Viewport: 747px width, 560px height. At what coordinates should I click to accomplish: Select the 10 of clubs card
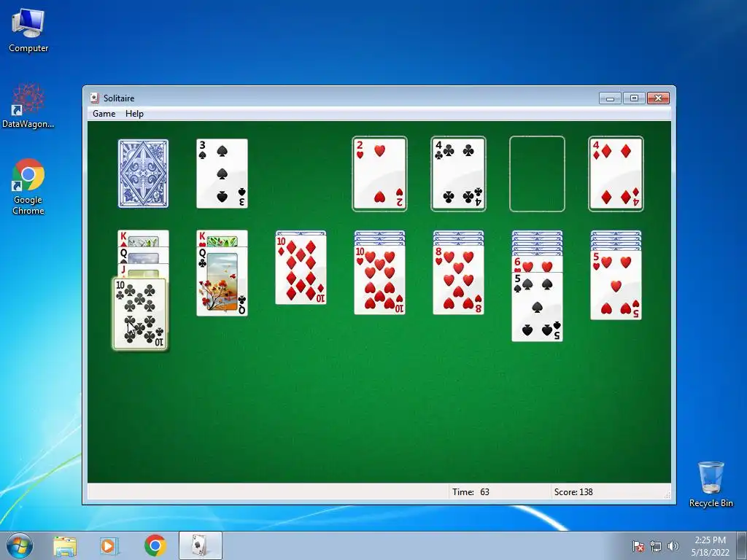pos(140,314)
